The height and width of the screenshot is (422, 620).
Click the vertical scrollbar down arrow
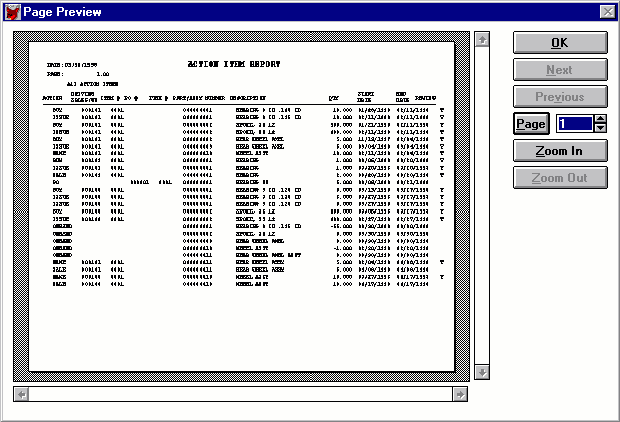[482, 372]
